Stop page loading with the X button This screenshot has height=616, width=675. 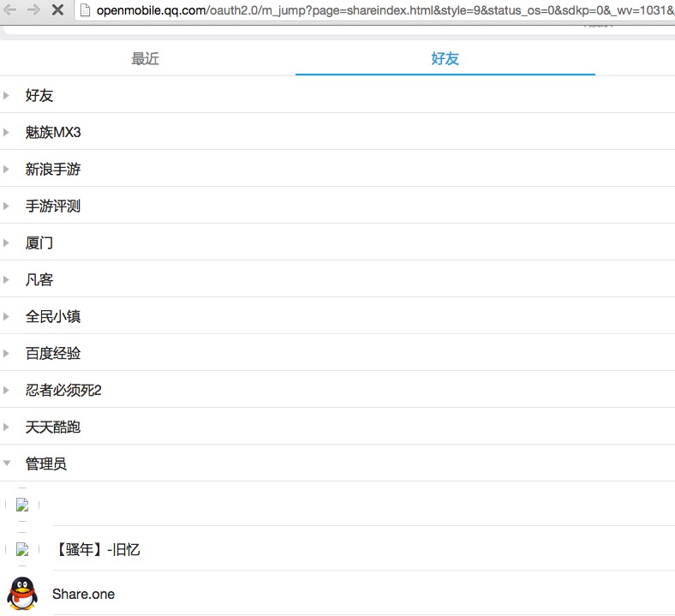click(57, 9)
